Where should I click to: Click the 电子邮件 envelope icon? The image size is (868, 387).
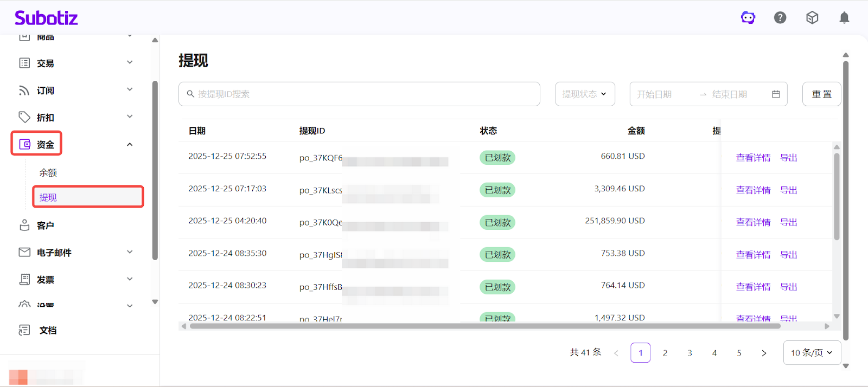click(x=24, y=252)
